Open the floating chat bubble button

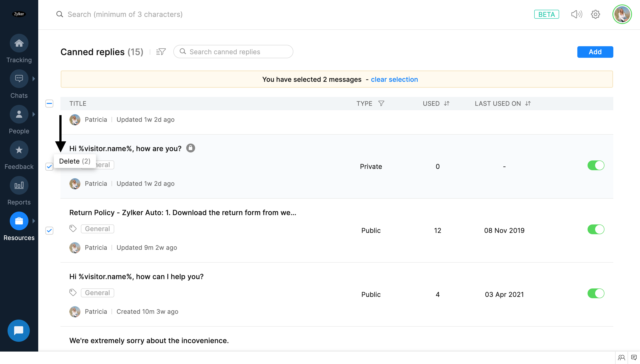(x=18, y=330)
